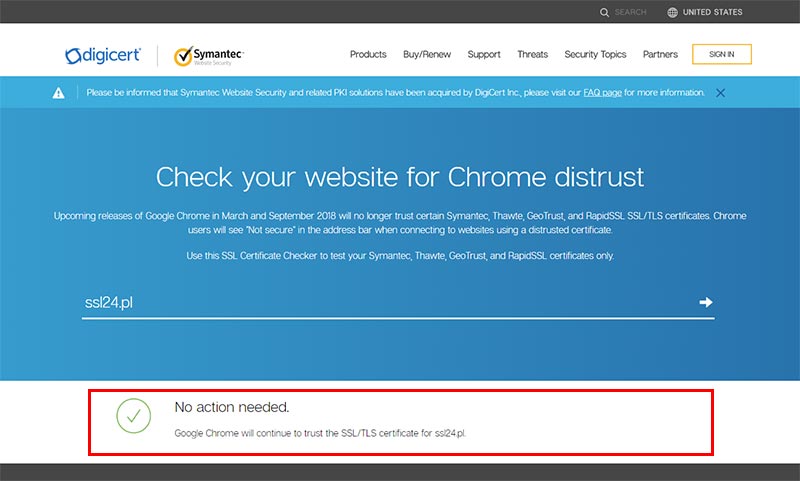Click the 'No action needed.' result text

point(232,407)
